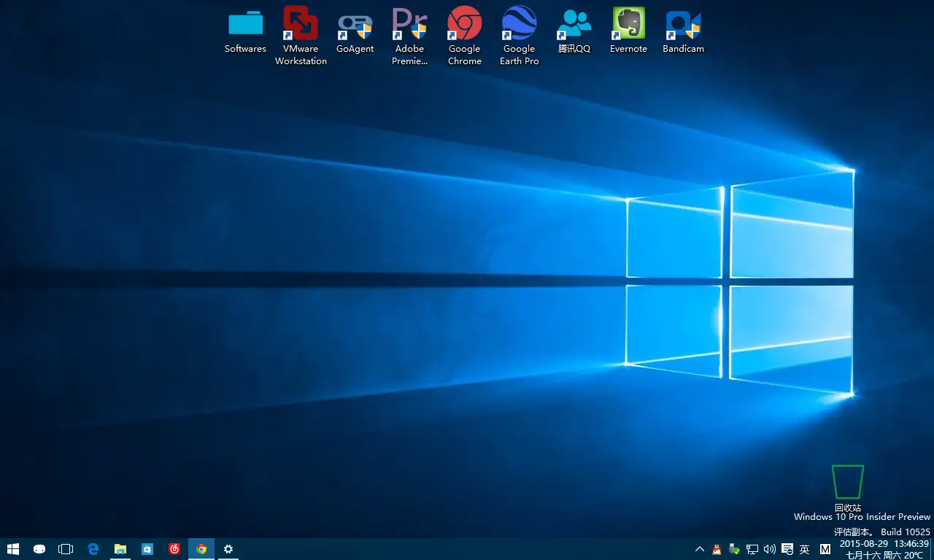Viewport: 934px width, 560px height.
Task: Open Task View from the taskbar
Action: [66, 549]
